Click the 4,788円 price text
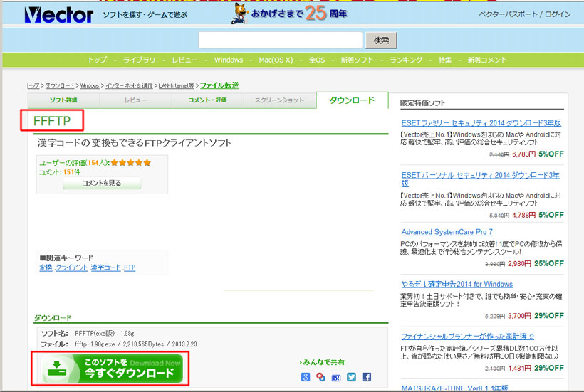Viewport: 584px width, 392px height. click(523, 215)
